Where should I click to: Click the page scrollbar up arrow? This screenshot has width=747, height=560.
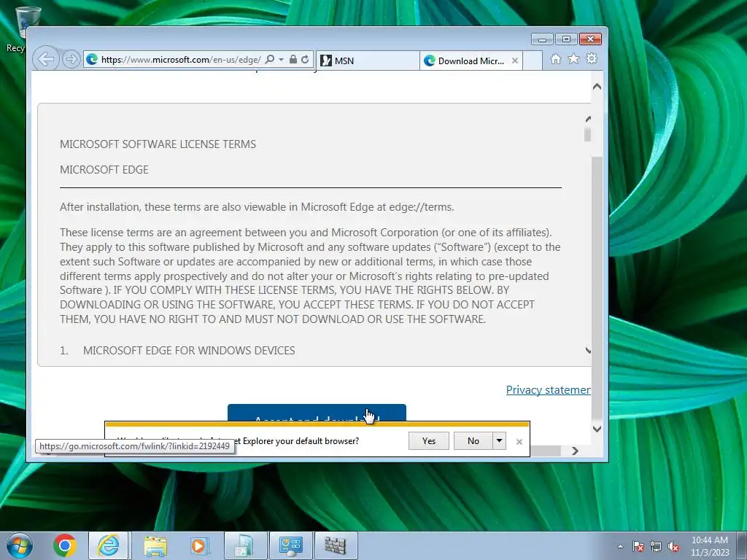pos(597,87)
